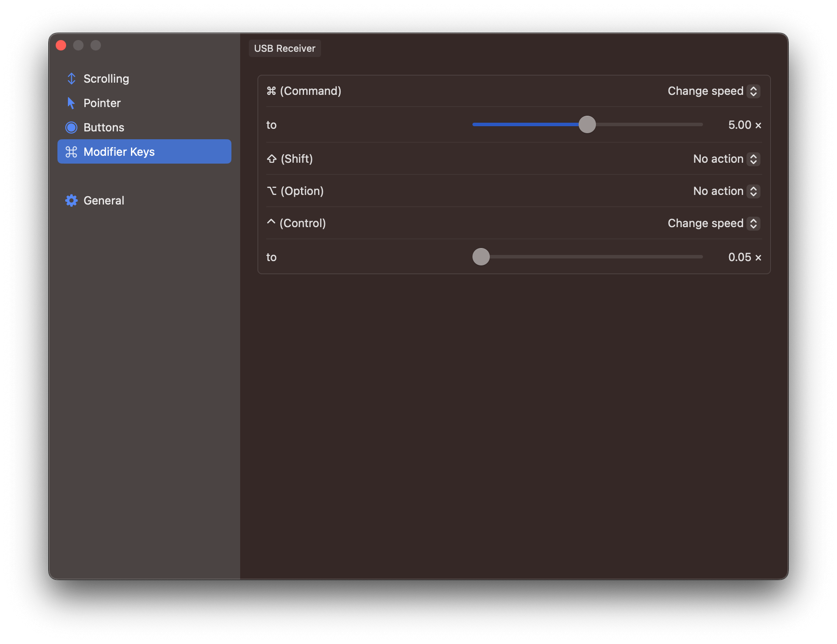Click the 0.05x Control speed slider handle
The height and width of the screenshot is (644, 837).
click(481, 257)
